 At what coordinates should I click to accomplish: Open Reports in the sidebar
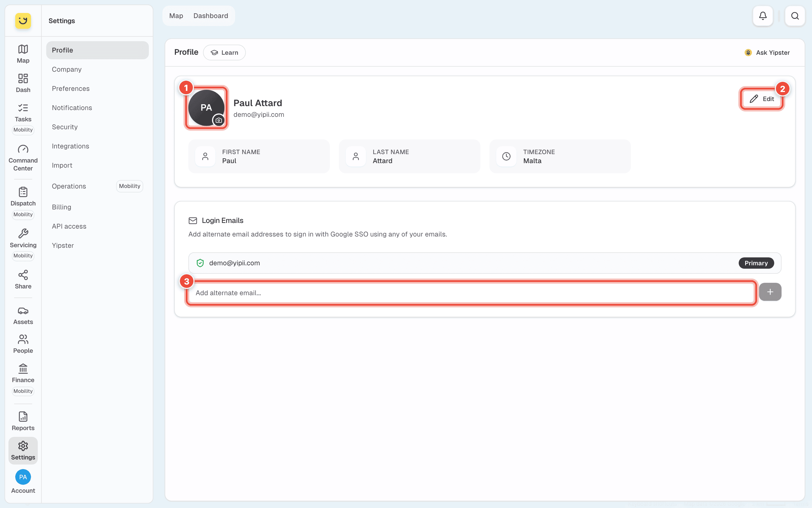(23, 421)
